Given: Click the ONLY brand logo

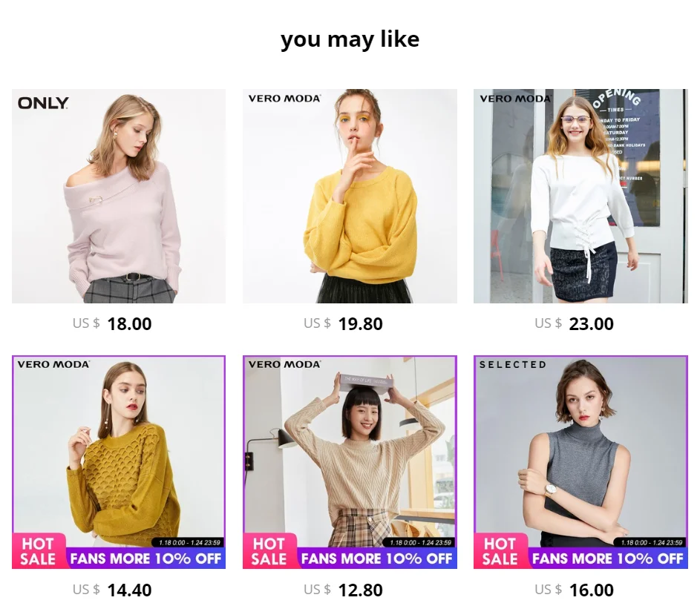Looking at the screenshot, I should pyautogui.click(x=43, y=103).
